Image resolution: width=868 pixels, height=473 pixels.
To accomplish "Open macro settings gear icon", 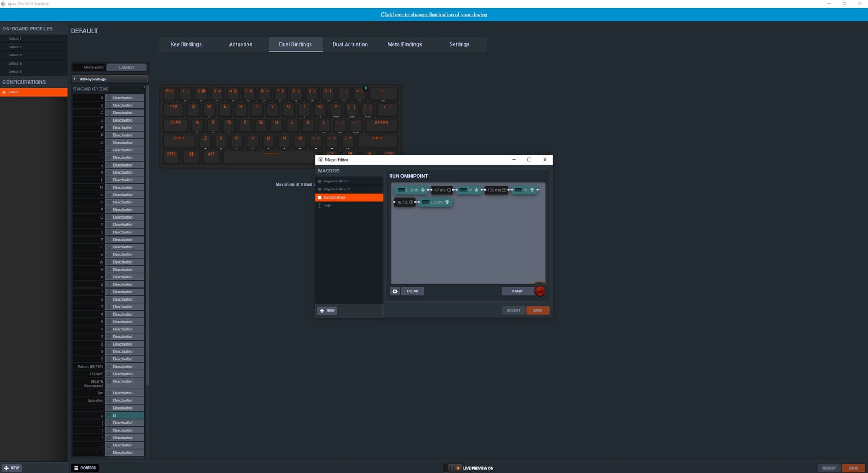I will point(395,291).
